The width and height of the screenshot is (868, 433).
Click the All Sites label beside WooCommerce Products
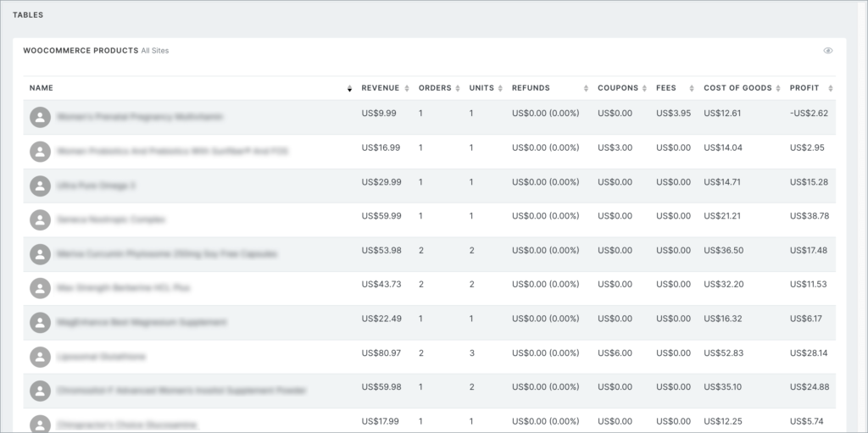point(155,51)
